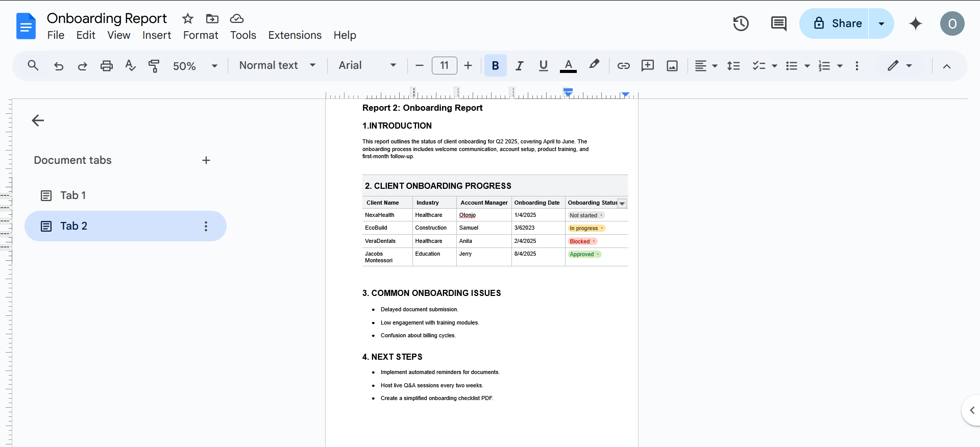Open the zoom 50% dropdown

(x=195, y=66)
